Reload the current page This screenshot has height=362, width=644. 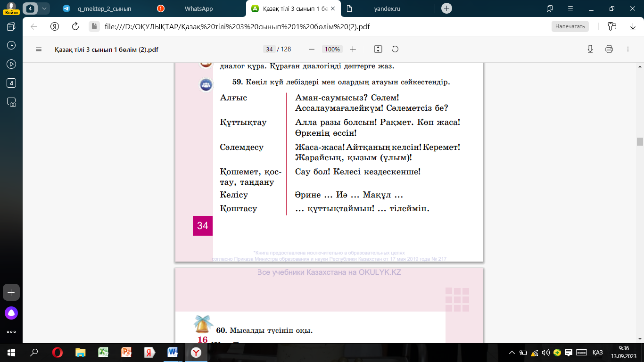coord(75,26)
